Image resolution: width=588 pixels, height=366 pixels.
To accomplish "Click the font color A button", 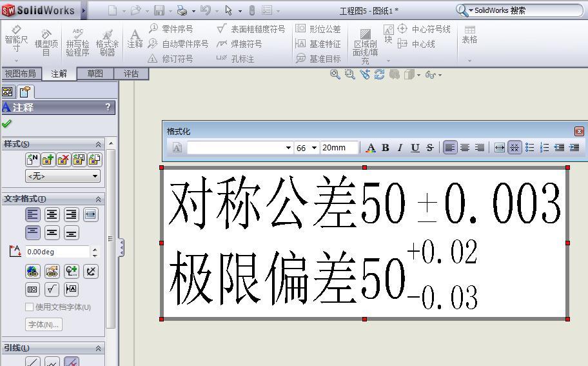I will pyautogui.click(x=371, y=148).
